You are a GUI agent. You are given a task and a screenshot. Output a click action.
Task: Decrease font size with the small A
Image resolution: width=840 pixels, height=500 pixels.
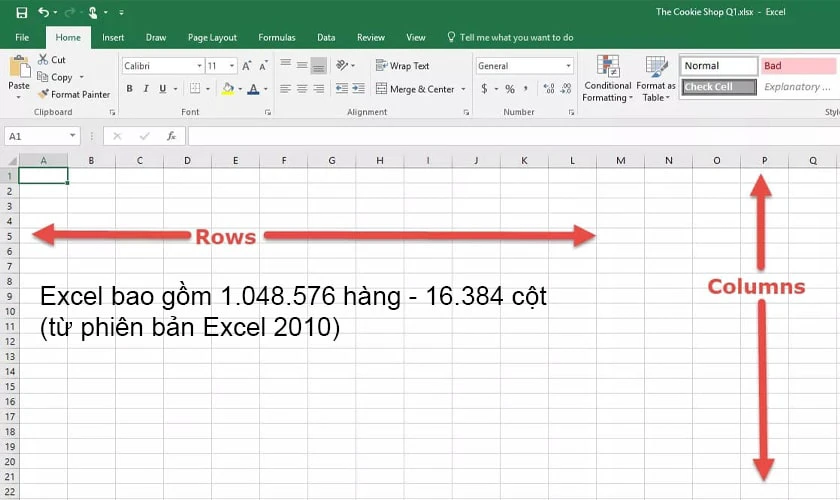(x=263, y=66)
